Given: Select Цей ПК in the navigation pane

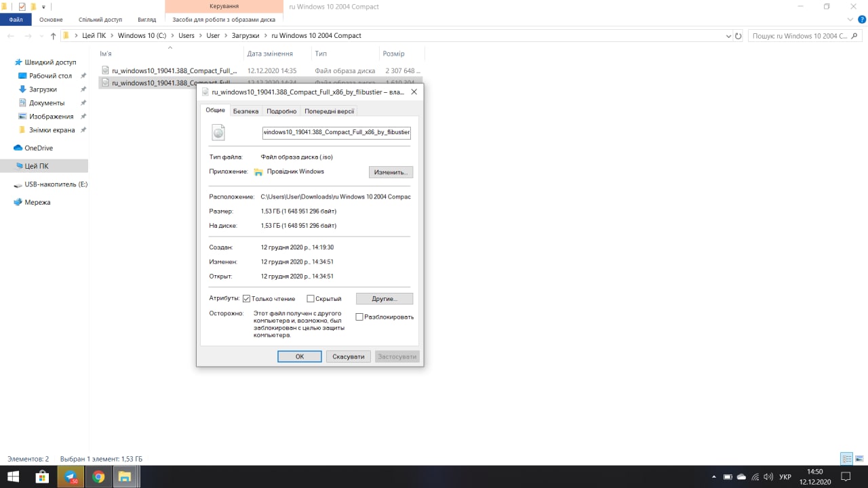Looking at the screenshot, I should coord(44,166).
